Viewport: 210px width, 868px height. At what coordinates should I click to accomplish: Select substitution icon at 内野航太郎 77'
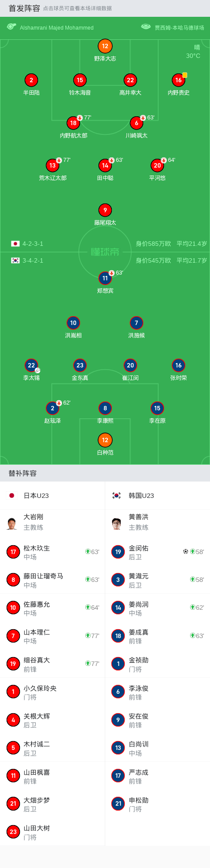(x=80, y=118)
